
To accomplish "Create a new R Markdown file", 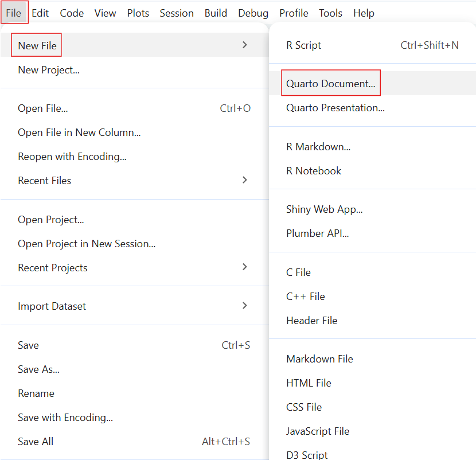I will pyautogui.click(x=318, y=147).
